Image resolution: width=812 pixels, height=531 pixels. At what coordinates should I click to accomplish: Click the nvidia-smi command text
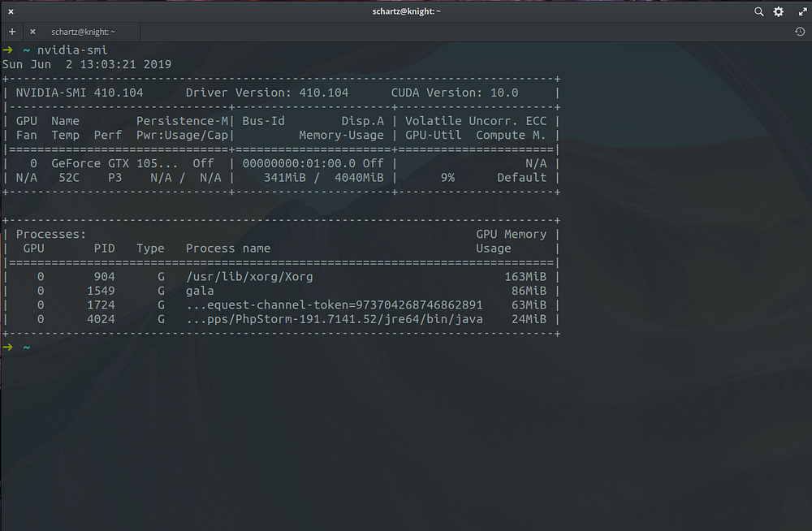(72, 50)
